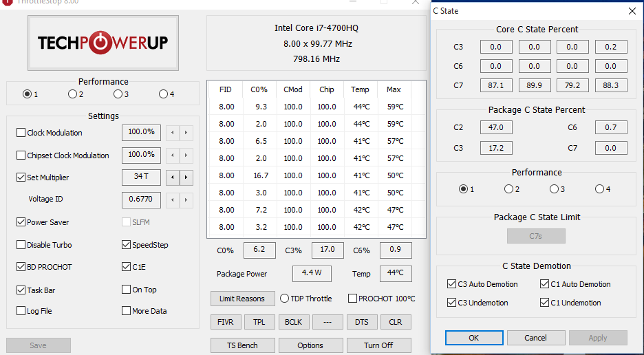Uncheck C1 Auto Demotion
The height and width of the screenshot is (355, 644).
(x=545, y=284)
